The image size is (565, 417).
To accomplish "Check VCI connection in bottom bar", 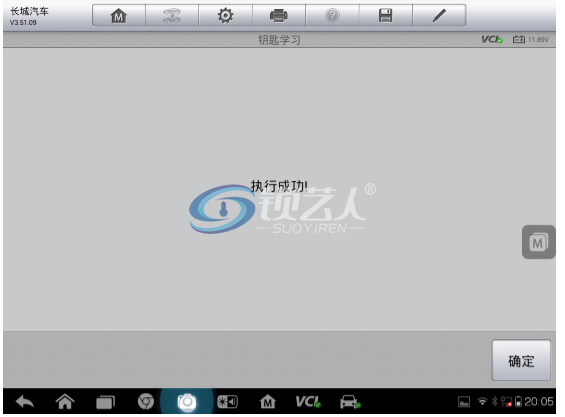I will click(308, 402).
